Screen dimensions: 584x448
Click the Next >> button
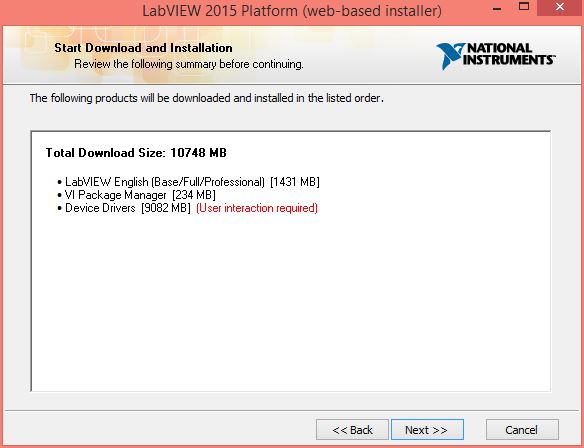pyautogui.click(x=427, y=429)
